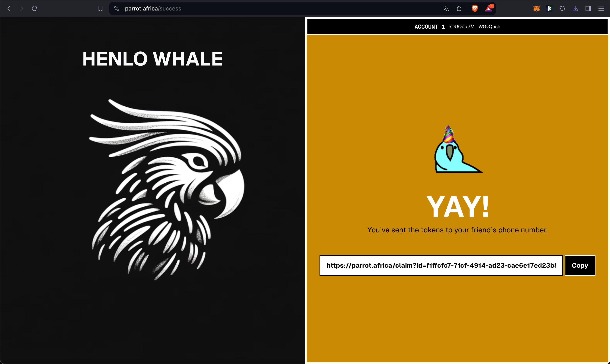The height and width of the screenshot is (364, 610).
Task: Click the translate page icon
Action: (x=446, y=9)
